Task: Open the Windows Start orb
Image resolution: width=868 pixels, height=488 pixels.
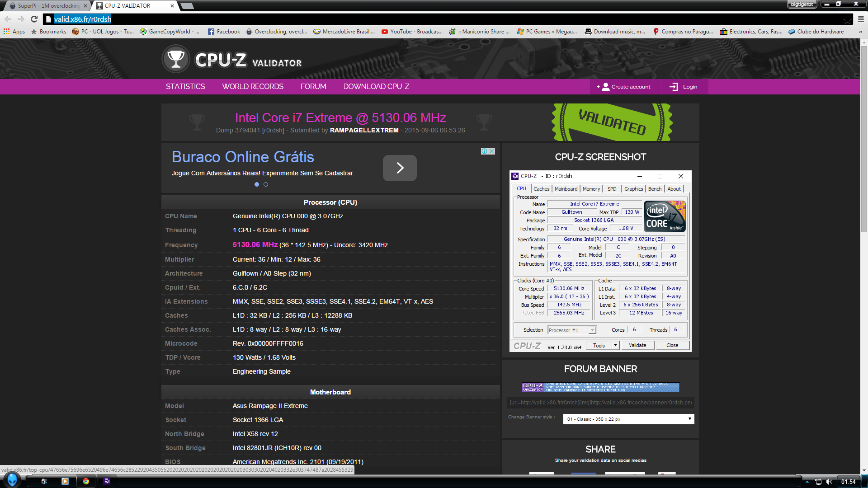Action: (12, 480)
